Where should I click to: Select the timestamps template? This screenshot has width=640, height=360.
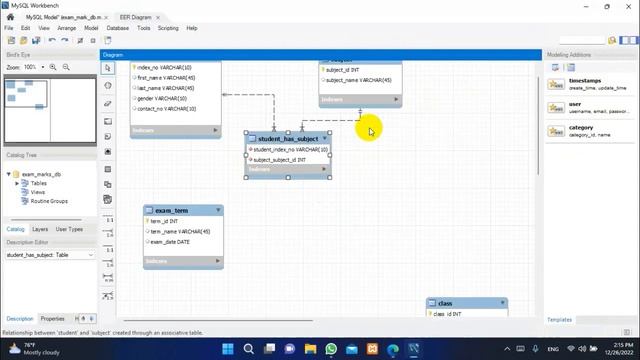pos(589,84)
